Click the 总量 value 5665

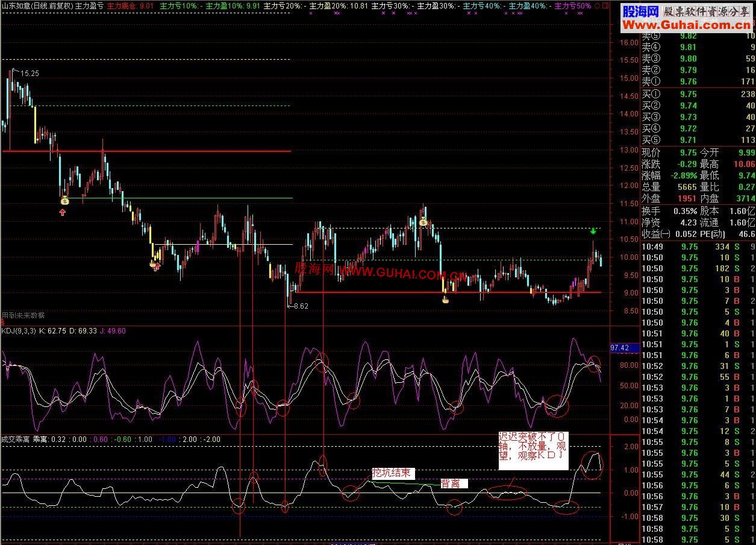coord(687,187)
